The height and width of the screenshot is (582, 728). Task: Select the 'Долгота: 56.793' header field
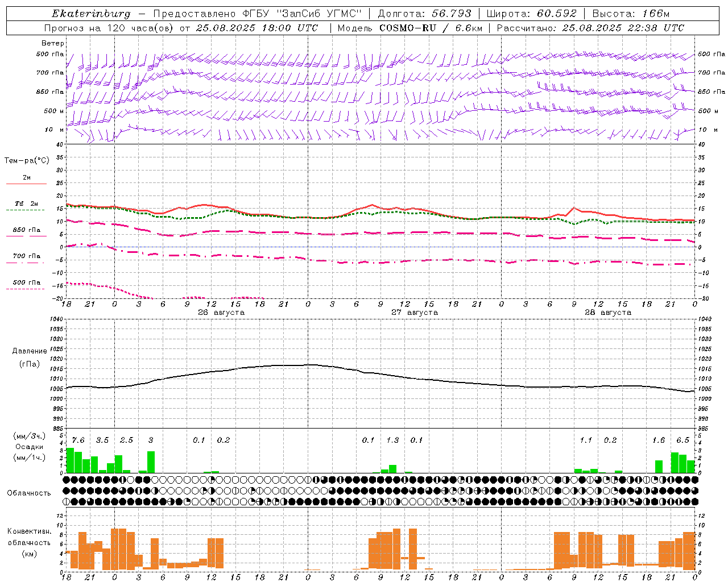click(424, 14)
